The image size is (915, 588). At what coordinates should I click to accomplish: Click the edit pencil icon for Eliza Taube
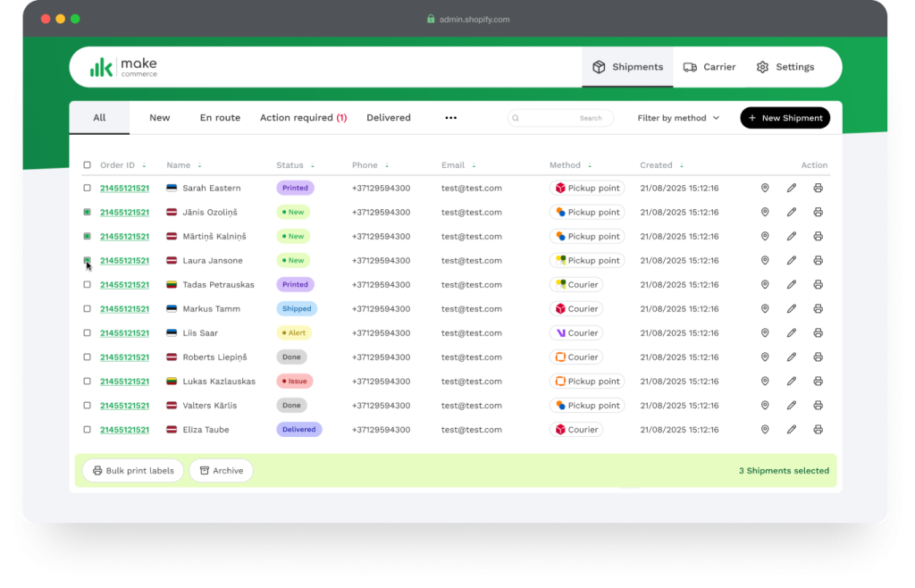point(791,430)
